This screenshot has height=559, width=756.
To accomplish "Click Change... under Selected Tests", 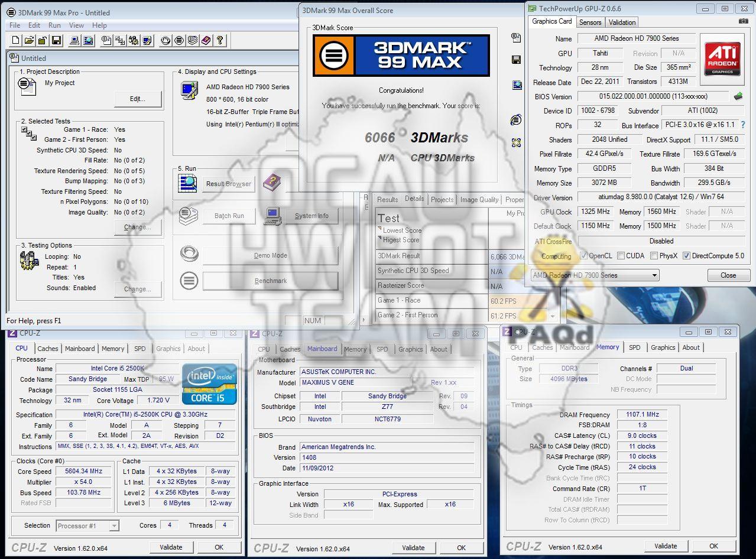I will [138, 227].
